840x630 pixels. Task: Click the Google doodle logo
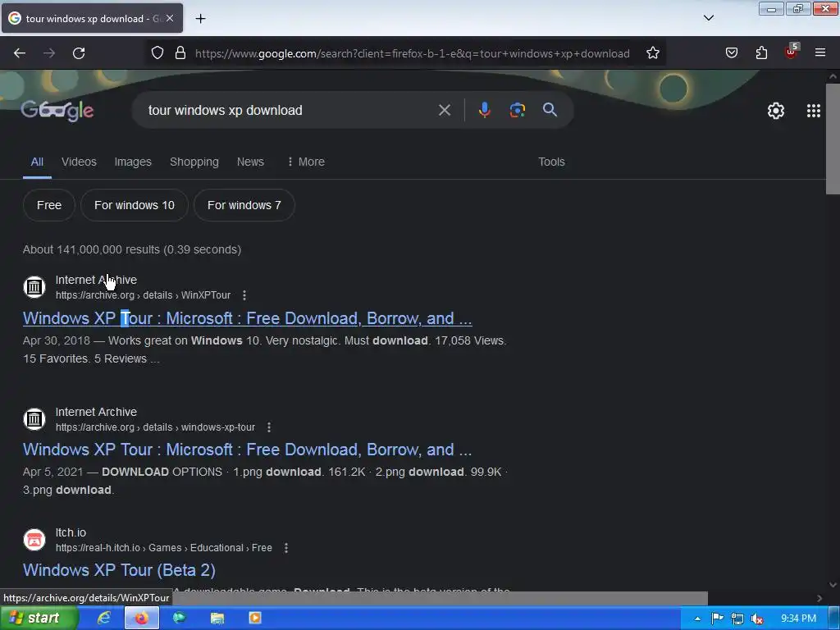57,111
